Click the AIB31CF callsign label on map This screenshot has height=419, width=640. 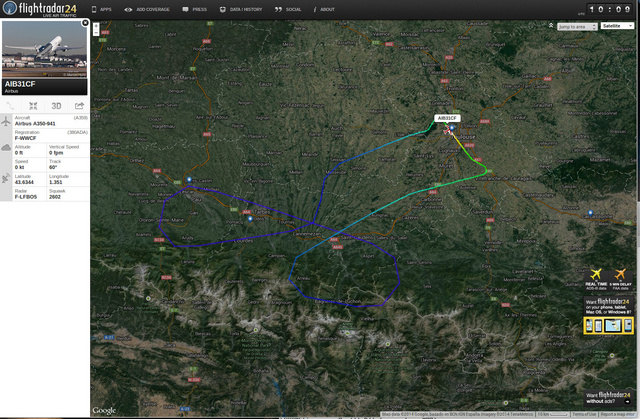pyautogui.click(x=447, y=118)
